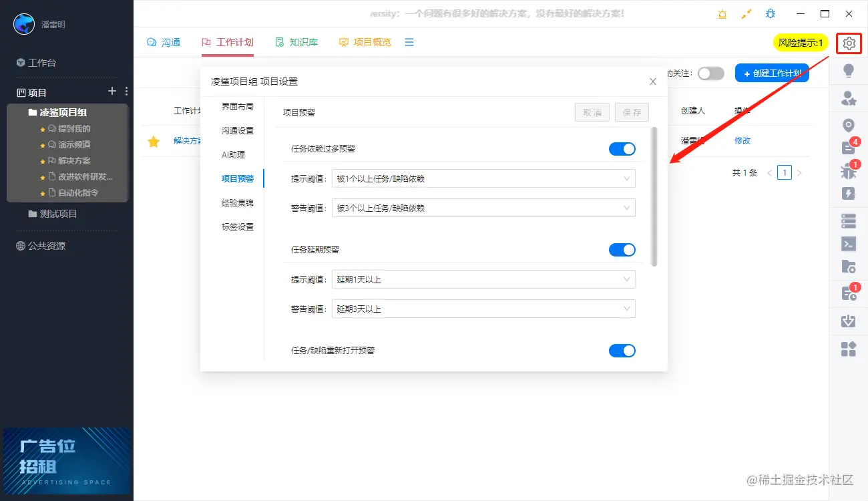Open the server stack icon in right sidebar

(849, 220)
